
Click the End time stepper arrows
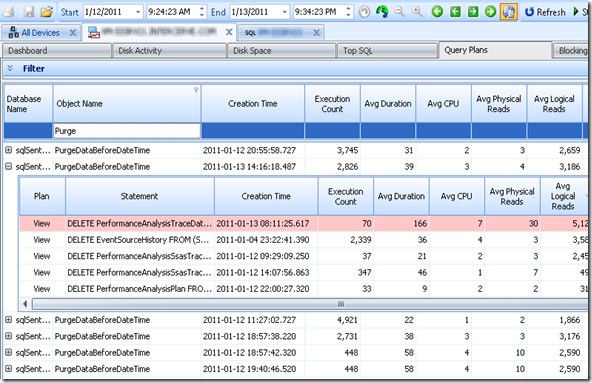pyautogui.click(x=348, y=12)
